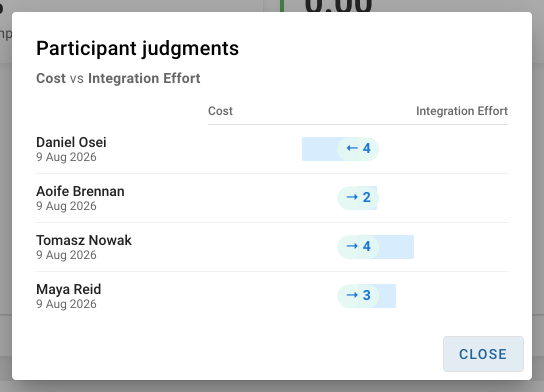Image resolution: width=544 pixels, height=392 pixels.
Task: Select Daniel Osei's judgment value 4
Action: (366, 148)
